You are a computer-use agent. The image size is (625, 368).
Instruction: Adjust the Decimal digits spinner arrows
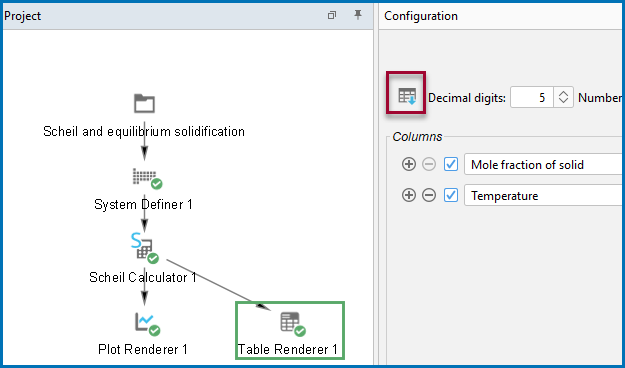[x=563, y=97]
